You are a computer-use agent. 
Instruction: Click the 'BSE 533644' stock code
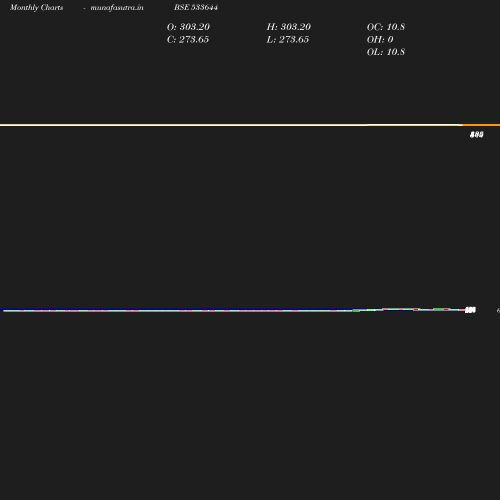tap(196, 7)
